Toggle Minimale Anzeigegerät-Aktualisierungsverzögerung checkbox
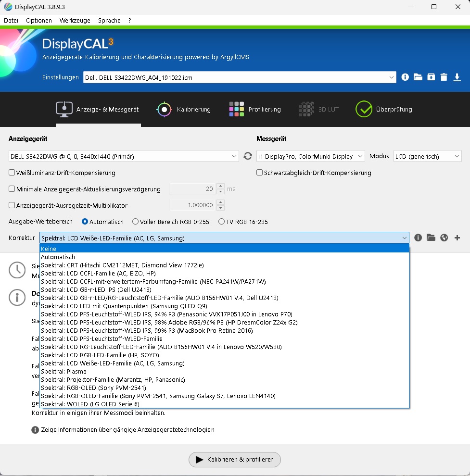 point(12,189)
